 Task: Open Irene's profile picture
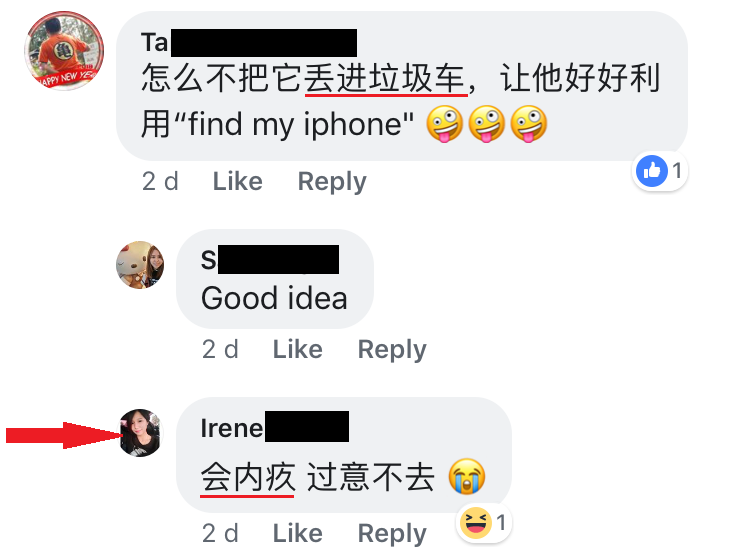coord(141,432)
